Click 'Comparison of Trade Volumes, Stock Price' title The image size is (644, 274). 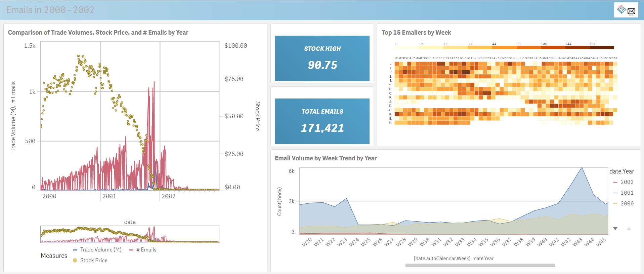(98, 32)
